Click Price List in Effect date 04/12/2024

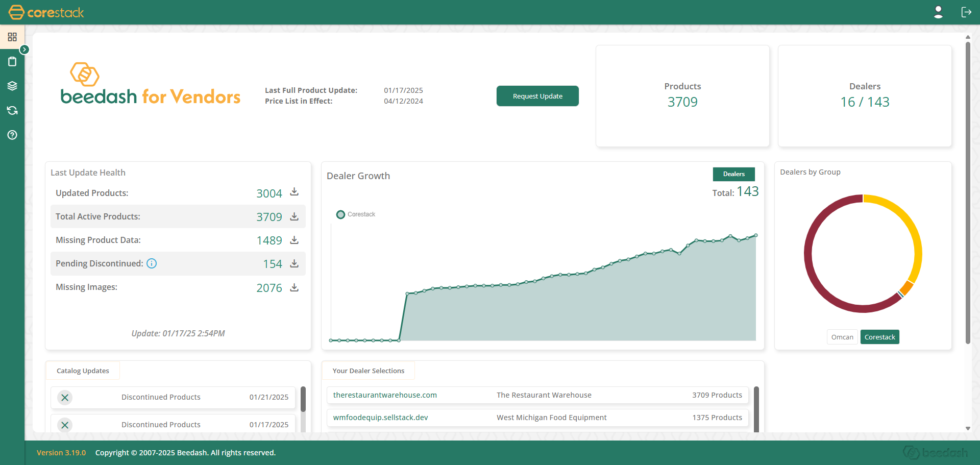click(x=403, y=101)
